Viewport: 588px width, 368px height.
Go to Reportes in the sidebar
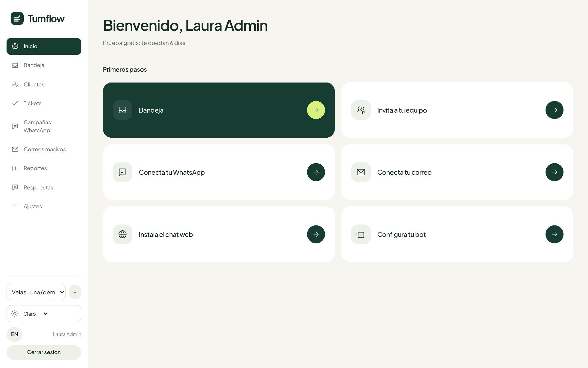[x=44, y=168]
